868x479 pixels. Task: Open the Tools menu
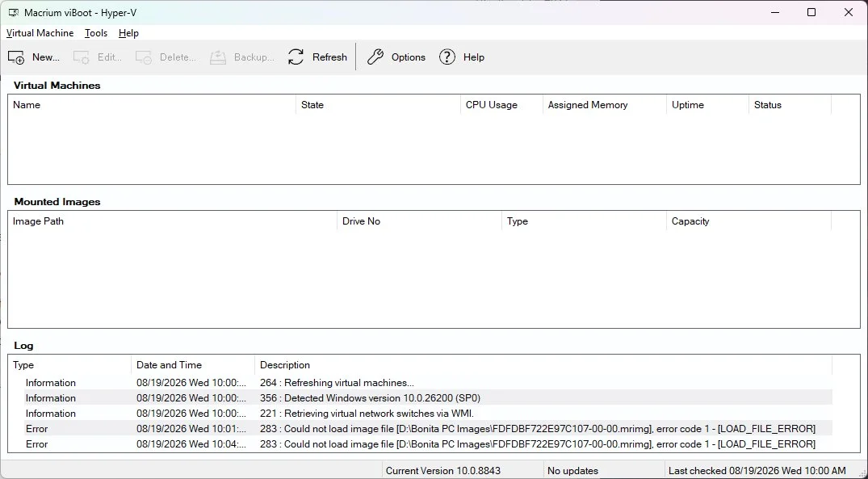point(96,33)
